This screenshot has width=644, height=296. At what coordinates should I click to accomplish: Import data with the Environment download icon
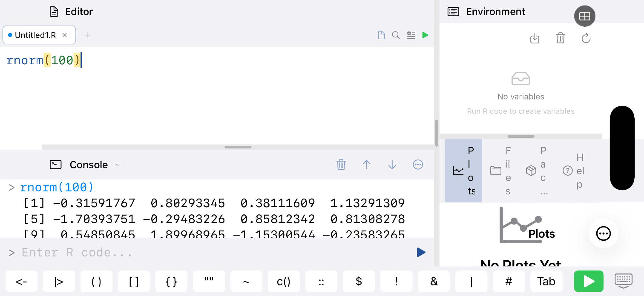point(535,38)
